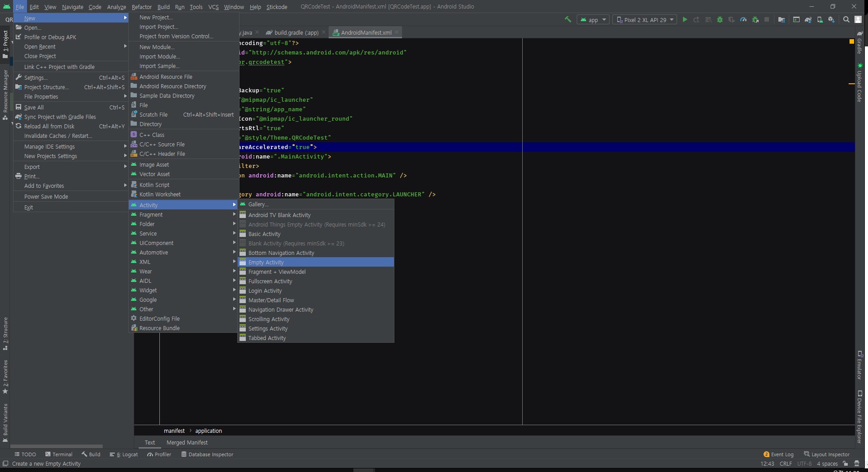Open the Logcat tool window

[124, 454]
